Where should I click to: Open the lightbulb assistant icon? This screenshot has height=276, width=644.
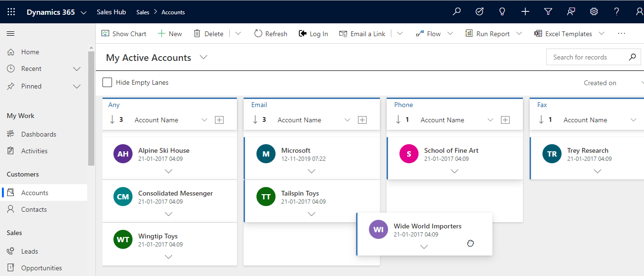(502, 12)
